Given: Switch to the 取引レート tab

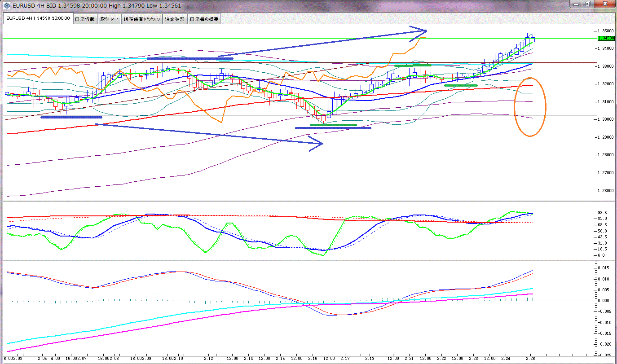Looking at the screenshot, I should coord(110,19).
